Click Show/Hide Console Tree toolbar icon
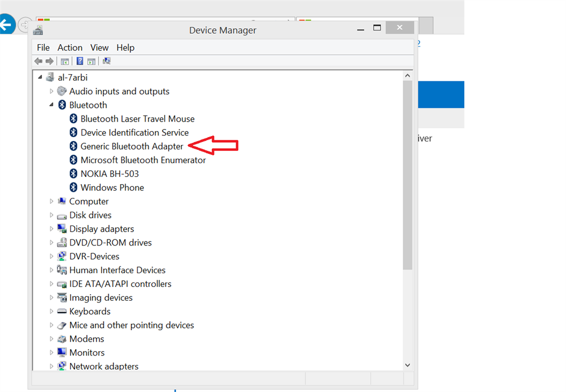The height and width of the screenshot is (392, 566). click(65, 61)
